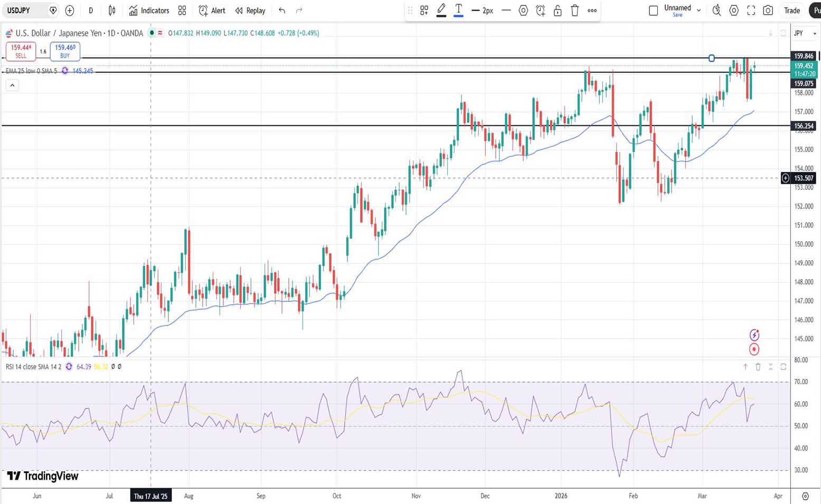Open the JPY currency dropdown
Viewport: 821px width, 504px height.
(x=805, y=33)
